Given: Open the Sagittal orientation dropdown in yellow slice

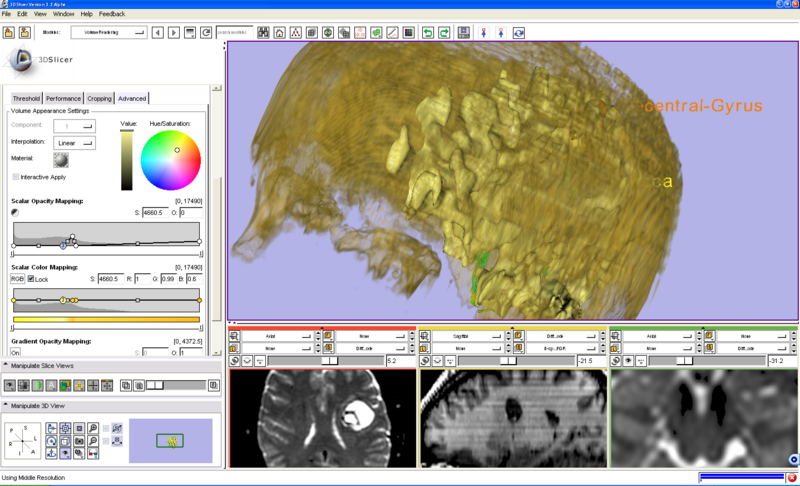Looking at the screenshot, I should (465, 336).
